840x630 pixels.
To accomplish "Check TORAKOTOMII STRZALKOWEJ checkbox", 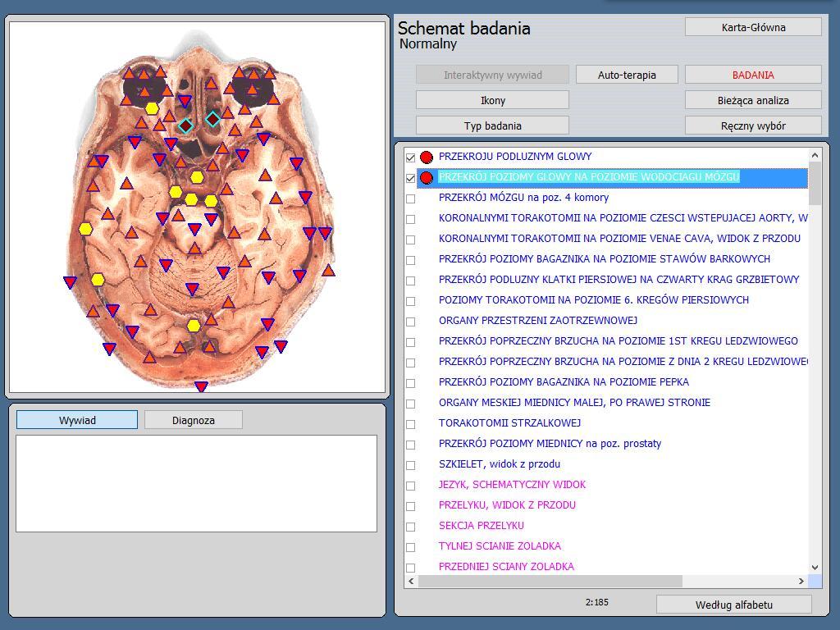I will [410, 424].
